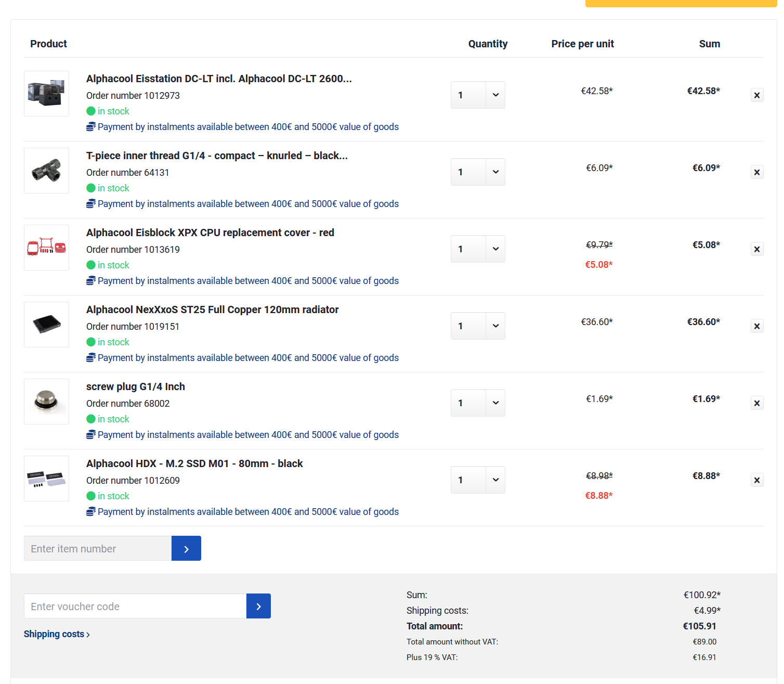Open quantity dropdown for Eisstation DC-LT
The image size is (784, 684).
(478, 95)
